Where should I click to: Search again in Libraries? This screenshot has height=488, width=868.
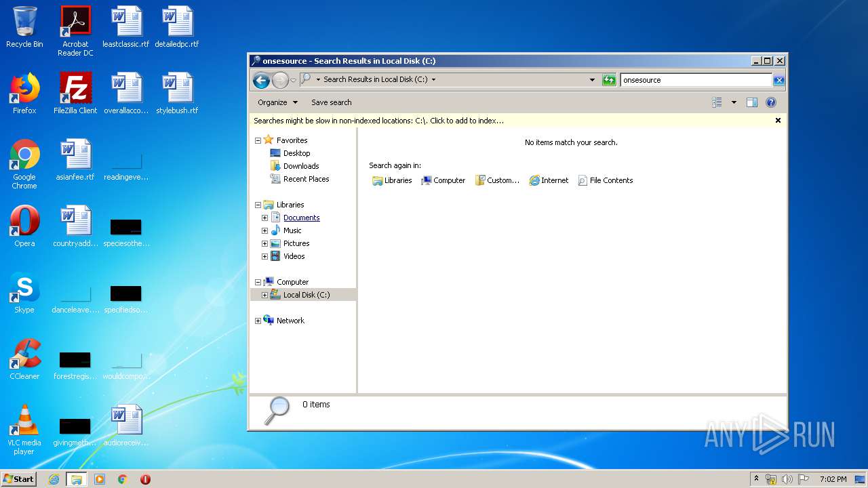[x=392, y=180]
